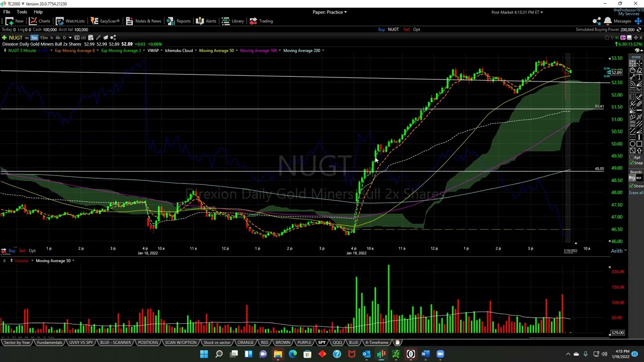Toggle the Rpt checkbox
The image size is (644, 362).
click(x=632, y=157)
